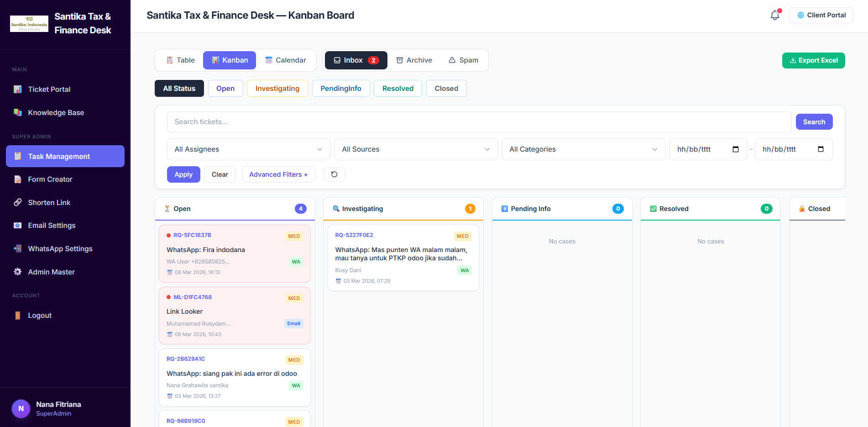Filter tickets by PendingInfo status
Image resolution: width=868 pixels, height=427 pixels.
[340, 89]
